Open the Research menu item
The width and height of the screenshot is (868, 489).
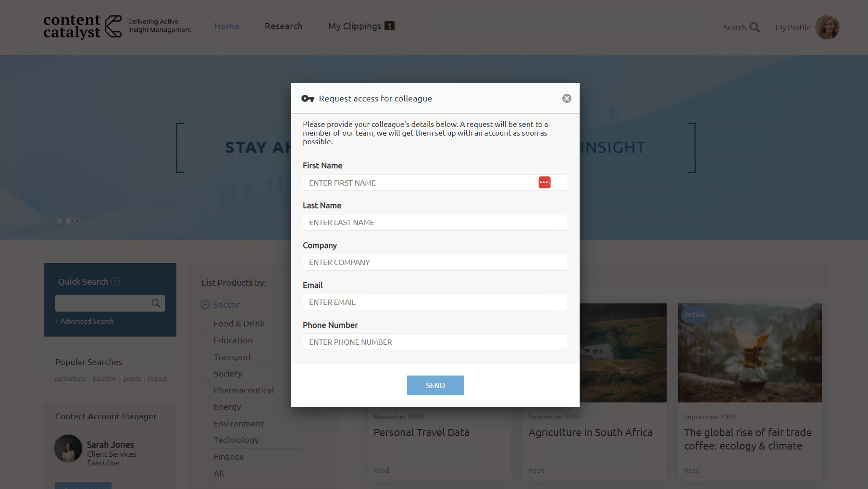pyautogui.click(x=284, y=26)
